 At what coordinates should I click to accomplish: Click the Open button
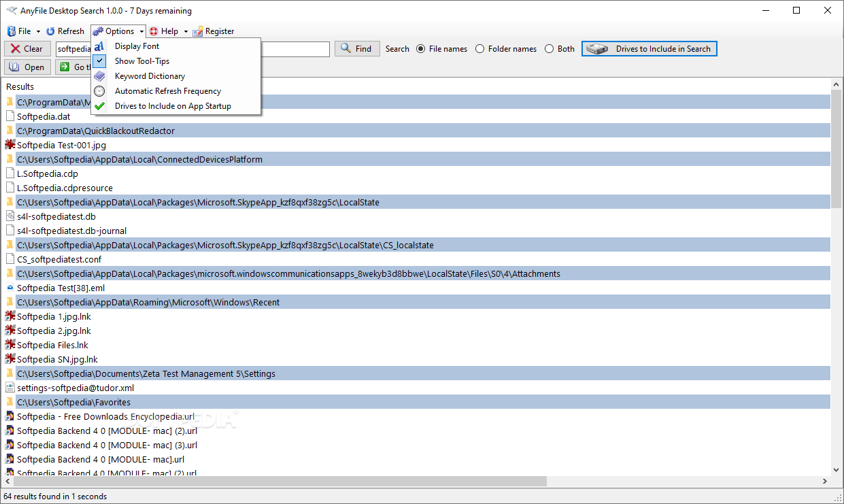pyautogui.click(x=27, y=67)
